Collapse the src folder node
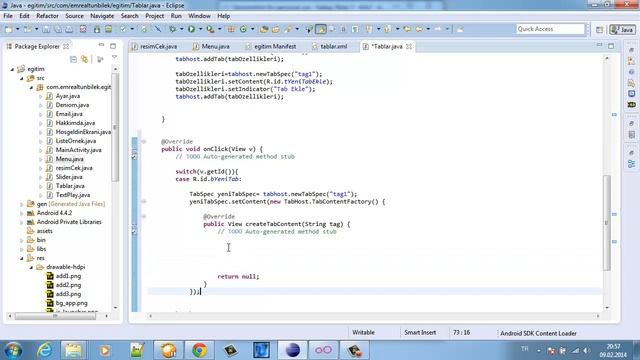The width and height of the screenshot is (640, 360). pos(22,78)
